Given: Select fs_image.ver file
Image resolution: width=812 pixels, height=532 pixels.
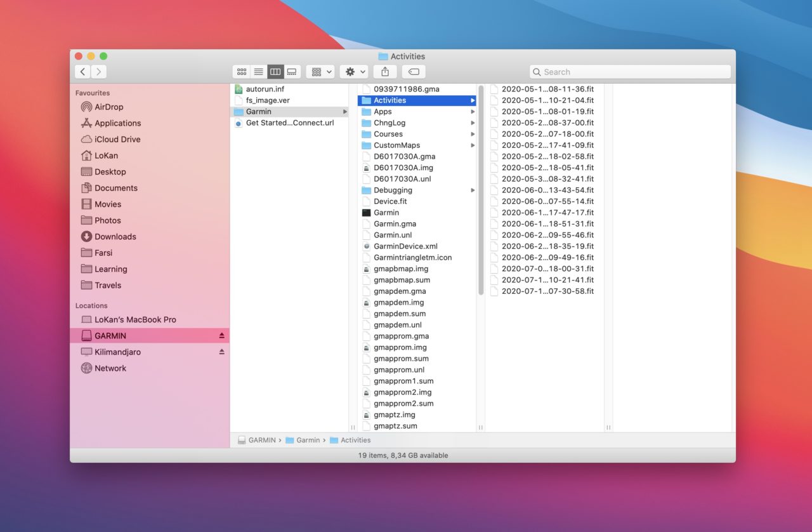Looking at the screenshot, I should (x=290, y=100).
